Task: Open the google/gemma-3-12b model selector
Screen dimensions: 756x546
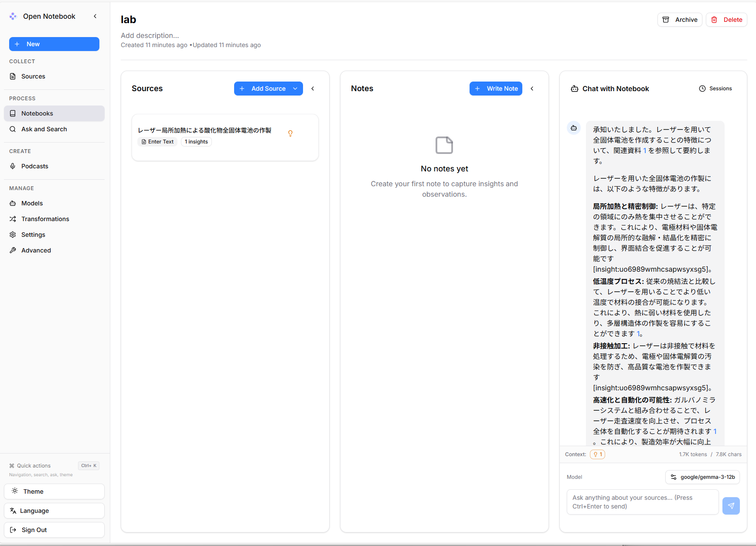Action: [702, 477]
